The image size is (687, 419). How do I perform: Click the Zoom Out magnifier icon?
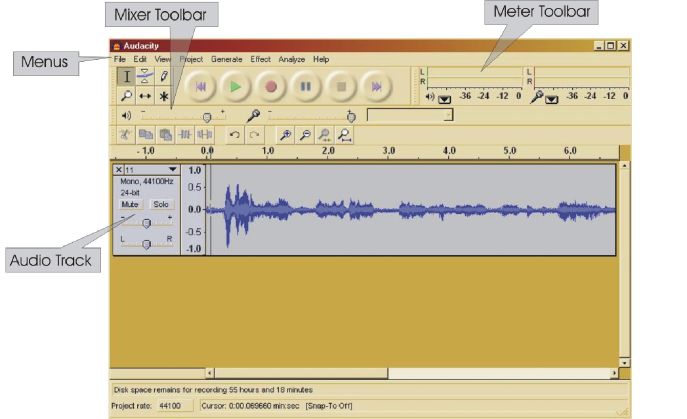(x=305, y=135)
